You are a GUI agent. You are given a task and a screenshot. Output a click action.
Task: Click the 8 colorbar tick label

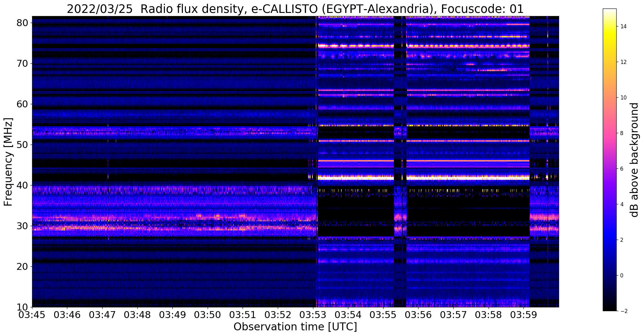pos(621,133)
